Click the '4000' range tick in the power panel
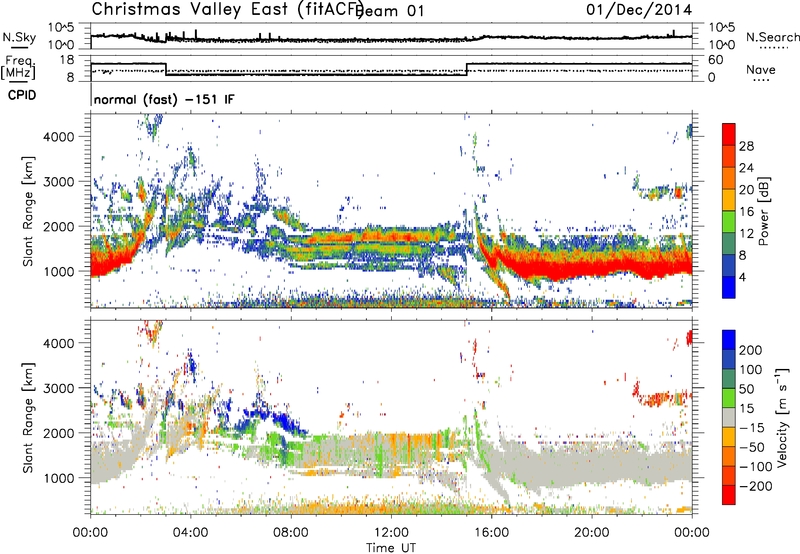 point(59,137)
